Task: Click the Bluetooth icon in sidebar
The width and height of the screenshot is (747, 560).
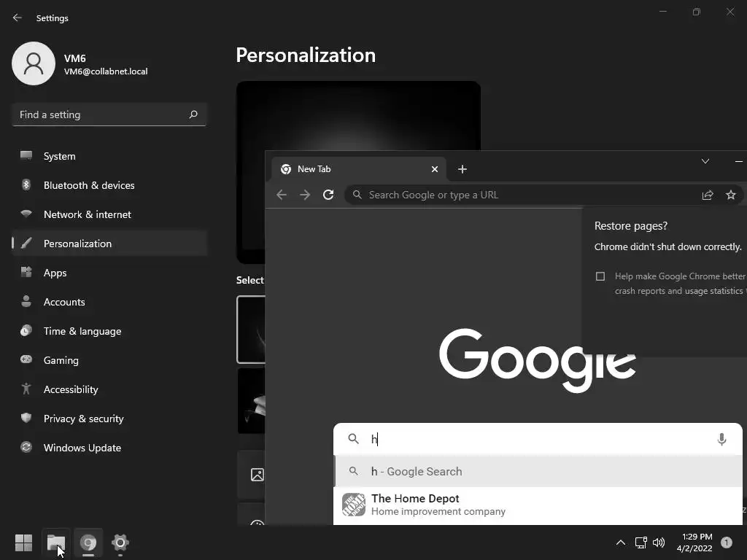Action: point(26,184)
